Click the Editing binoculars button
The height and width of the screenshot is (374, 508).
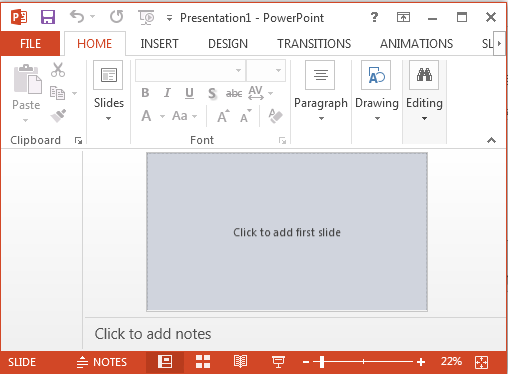pos(424,75)
